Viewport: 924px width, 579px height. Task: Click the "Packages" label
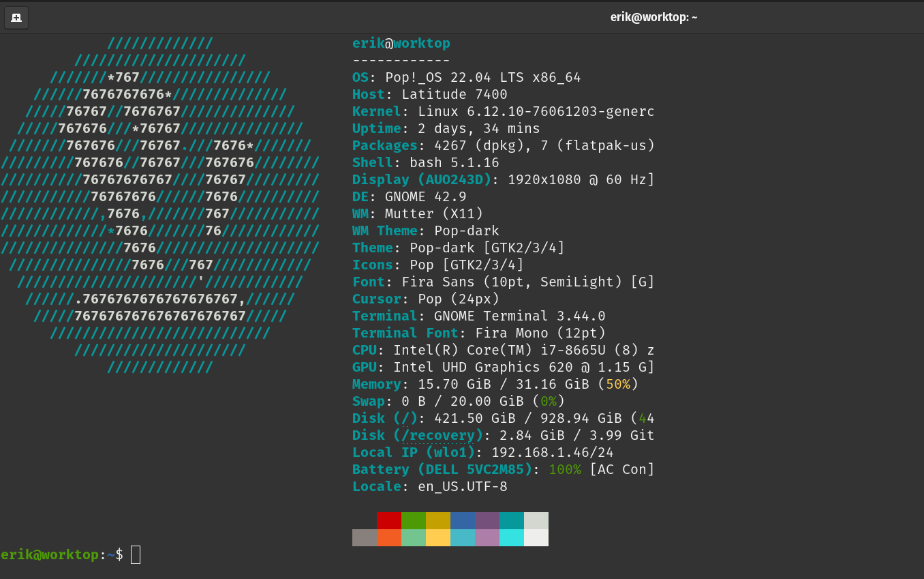[385, 146]
